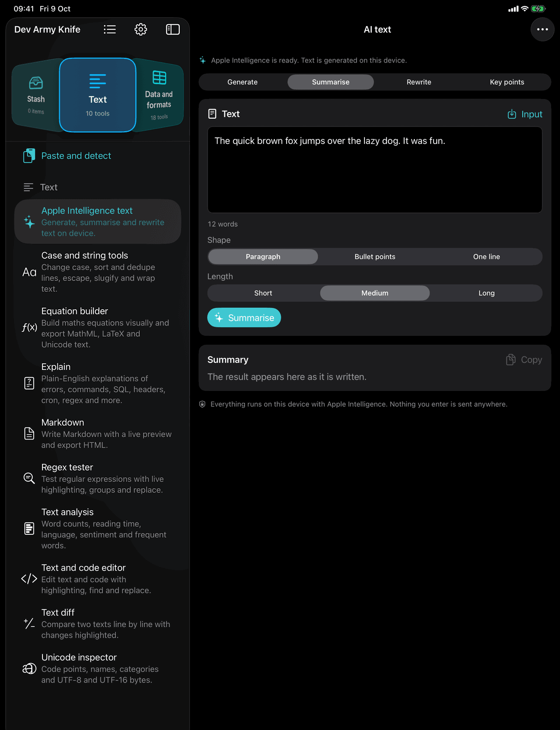Click the teal Summarise button
This screenshot has width=560, height=730.
[x=244, y=318]
